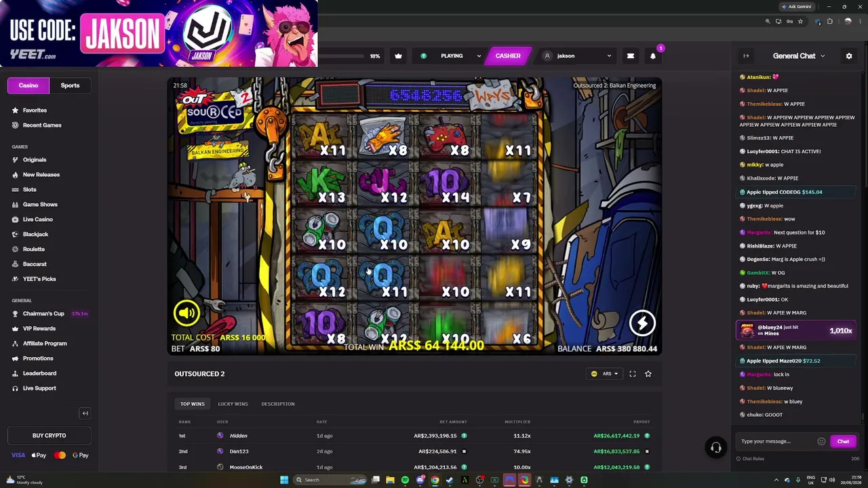Go to Recent Games
Screen dimensions: 868x488
click(x=42, y=125)
